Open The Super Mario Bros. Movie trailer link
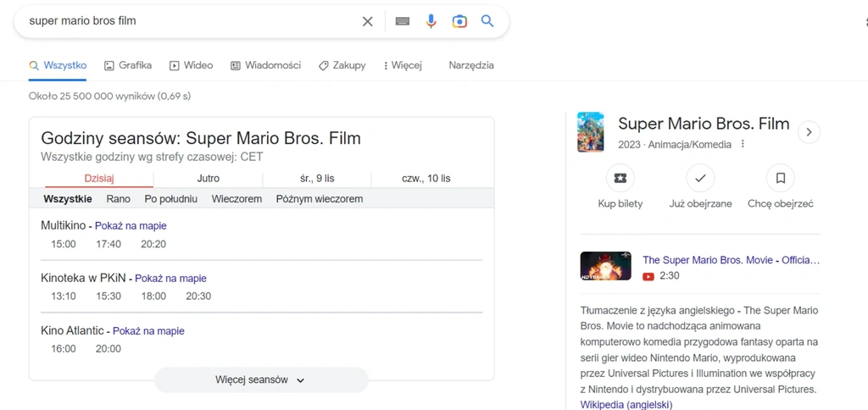The width and height of the screenshot is (868, 410). [x=732, y=260]
